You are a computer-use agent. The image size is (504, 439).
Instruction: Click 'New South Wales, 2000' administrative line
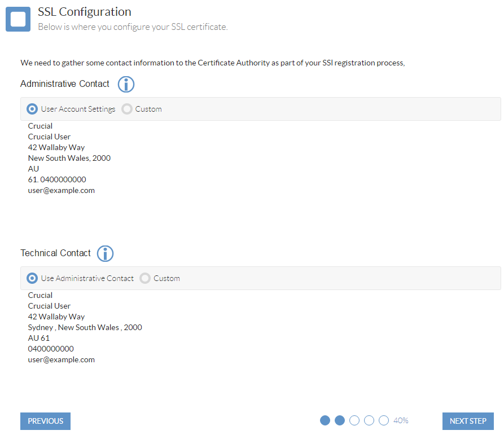(x=69, y=158)
